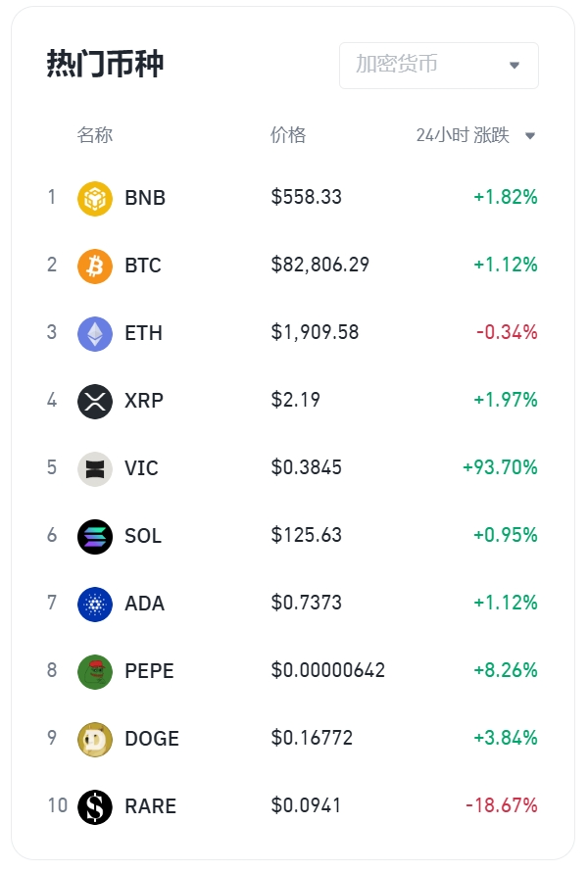Click the Solana coin icon
Screen dimensions: 588x873
[95, 536]
